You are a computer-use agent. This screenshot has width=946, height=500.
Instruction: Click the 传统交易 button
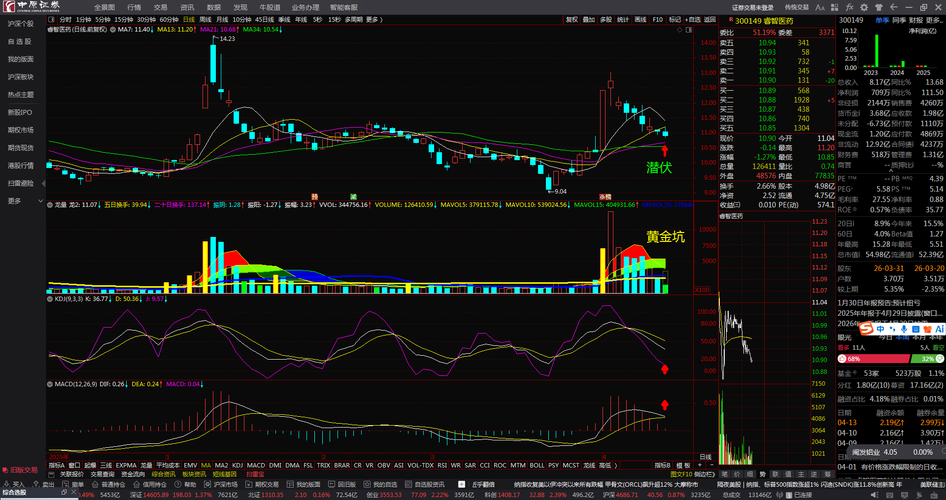796,8
